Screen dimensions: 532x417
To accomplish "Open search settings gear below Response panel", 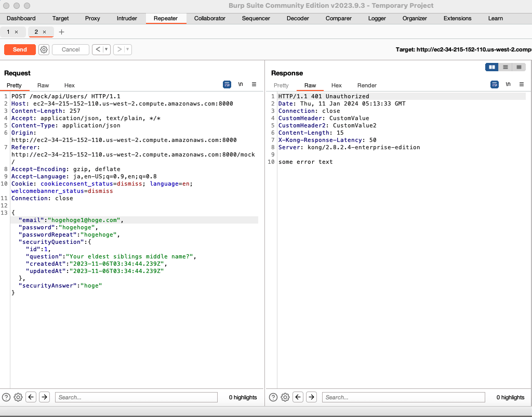I will coord(285,397).
